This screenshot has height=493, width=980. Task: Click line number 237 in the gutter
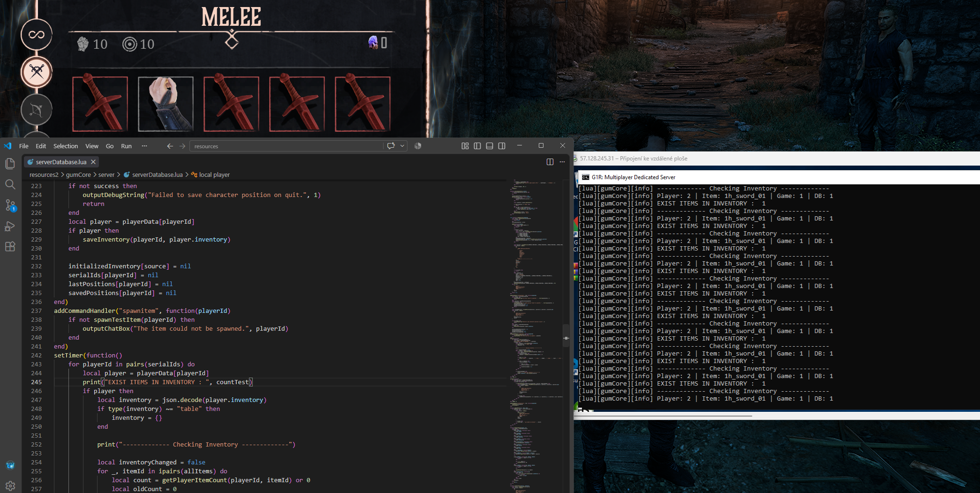pos(37,311)
